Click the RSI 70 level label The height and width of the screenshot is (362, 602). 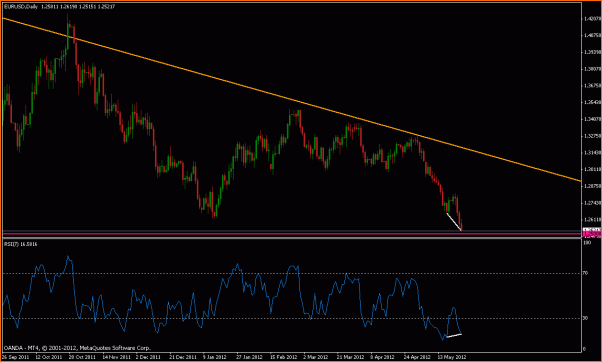click(585, 274)
